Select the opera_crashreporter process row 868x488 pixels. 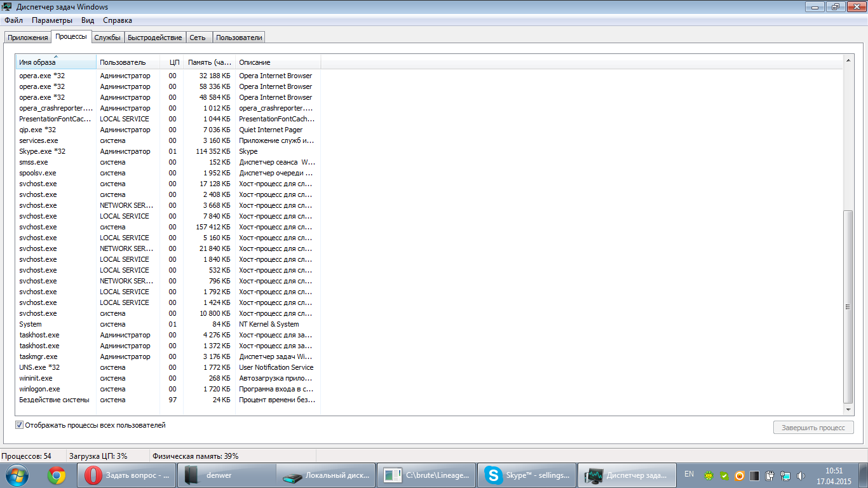[168, 108]
